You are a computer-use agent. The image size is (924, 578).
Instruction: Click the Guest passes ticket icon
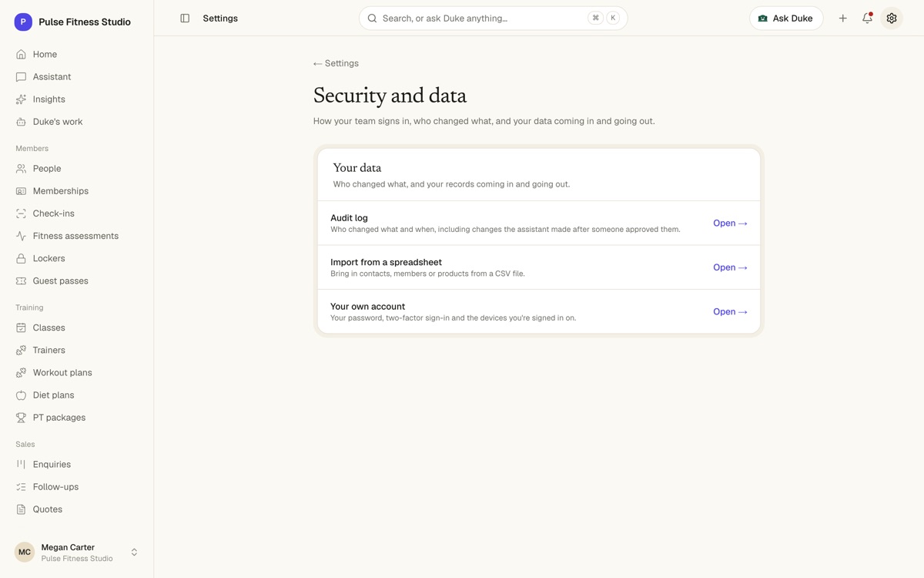pos(21,281)
